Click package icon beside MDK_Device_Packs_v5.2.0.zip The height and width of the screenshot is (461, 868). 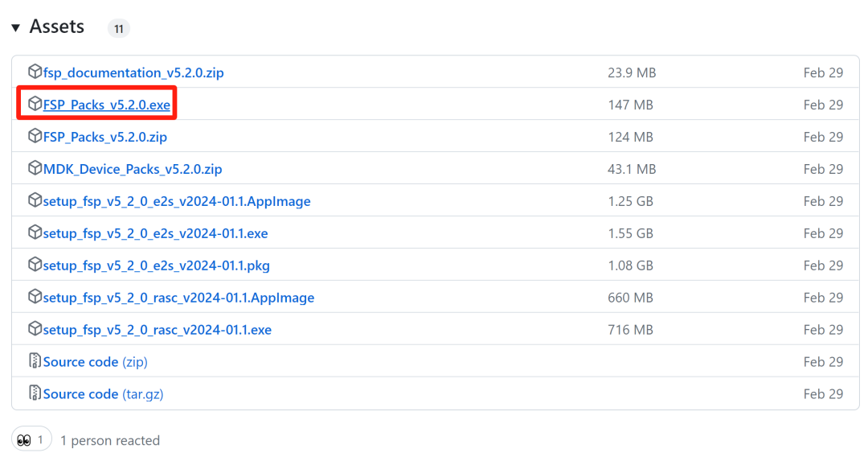[35, 169]
